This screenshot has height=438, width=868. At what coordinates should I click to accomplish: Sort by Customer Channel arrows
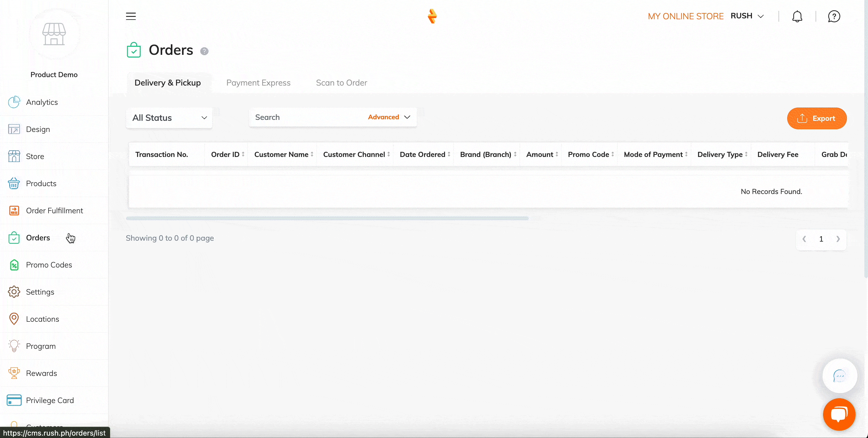click(388, 154)
